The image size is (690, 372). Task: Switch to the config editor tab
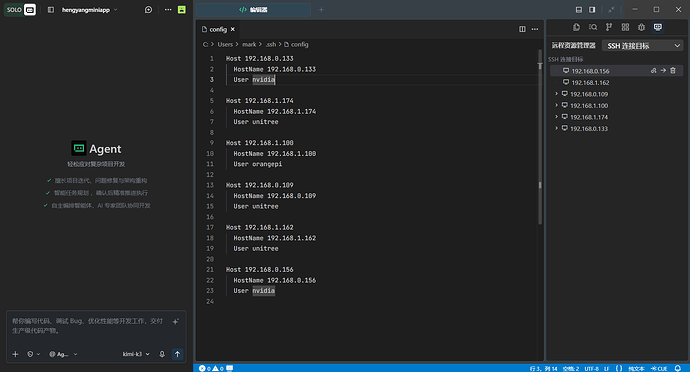coord(218,29)
